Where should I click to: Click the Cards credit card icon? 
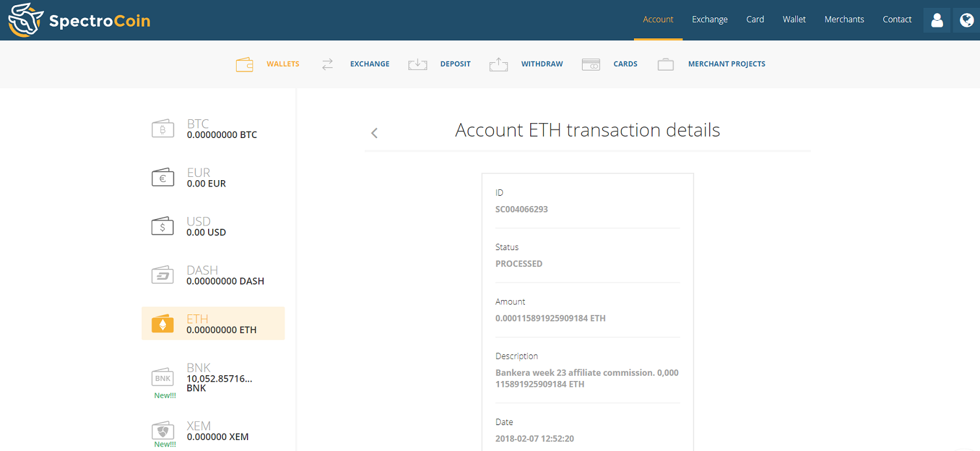(x=590, y=64)
